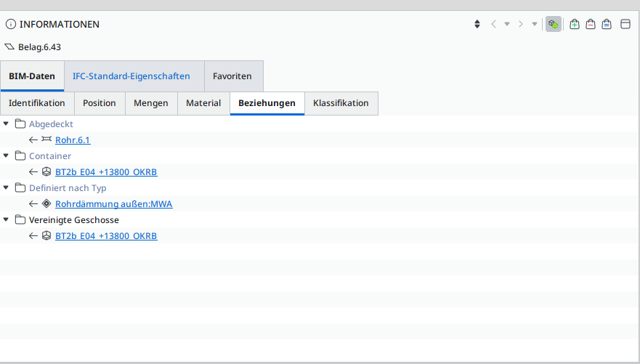Select the Container tree label
640x364 pixels.
click(50, 156)
